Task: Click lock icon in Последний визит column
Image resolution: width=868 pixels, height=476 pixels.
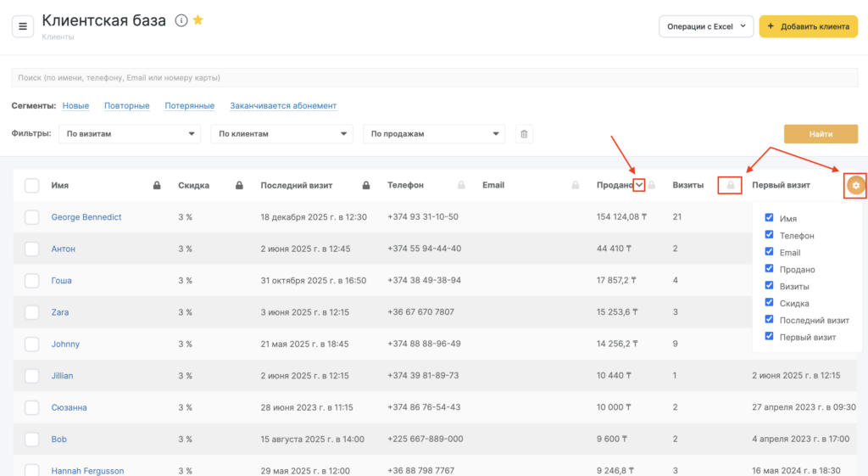Action: click(x=366, y=185)
